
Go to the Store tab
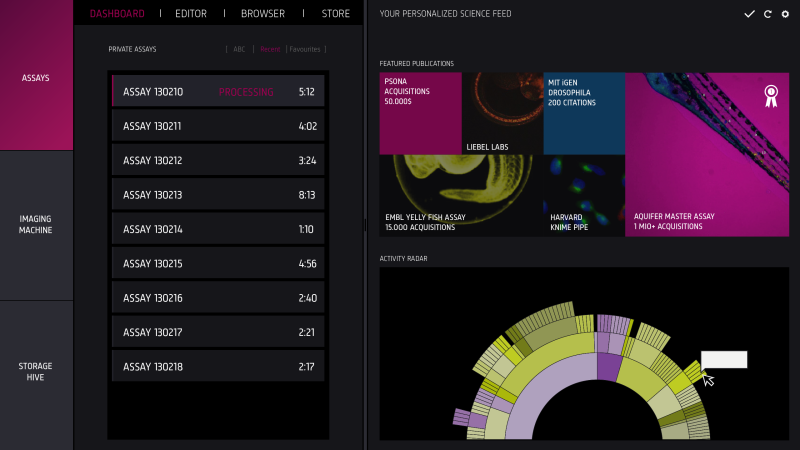coord(335,14)
